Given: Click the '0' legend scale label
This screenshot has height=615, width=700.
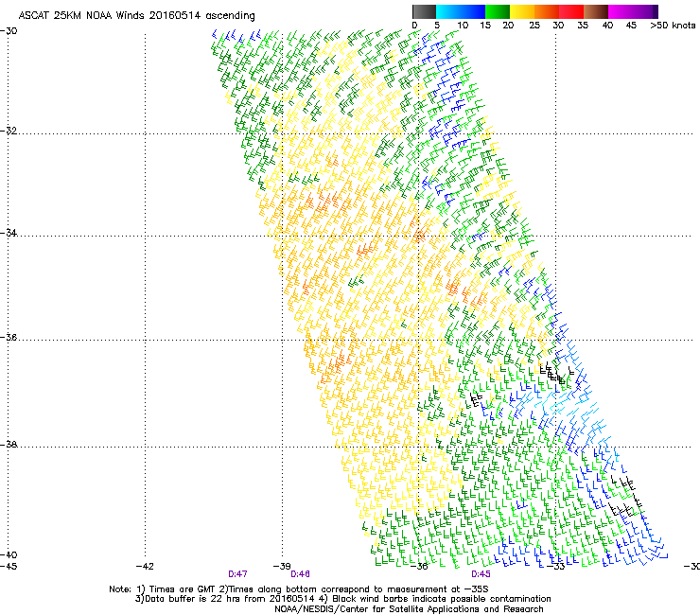Looking at the screenshot, I should pyautogui.click(x=414, y=26).
